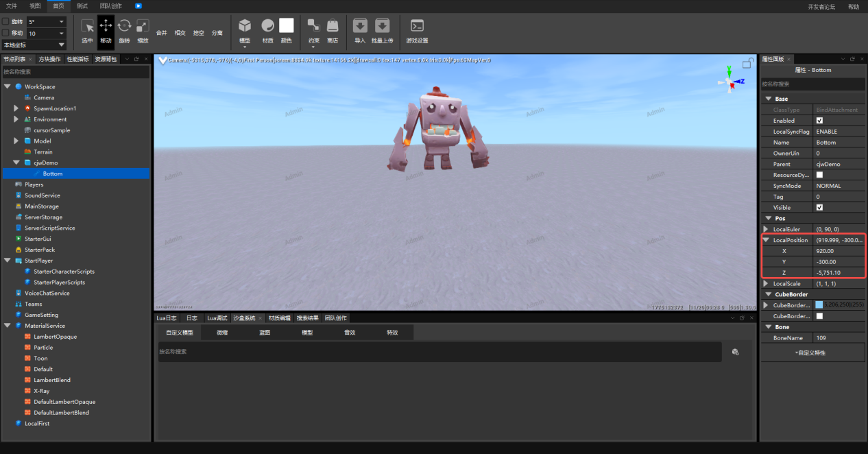Collapse the StartPlayer node

7,261
